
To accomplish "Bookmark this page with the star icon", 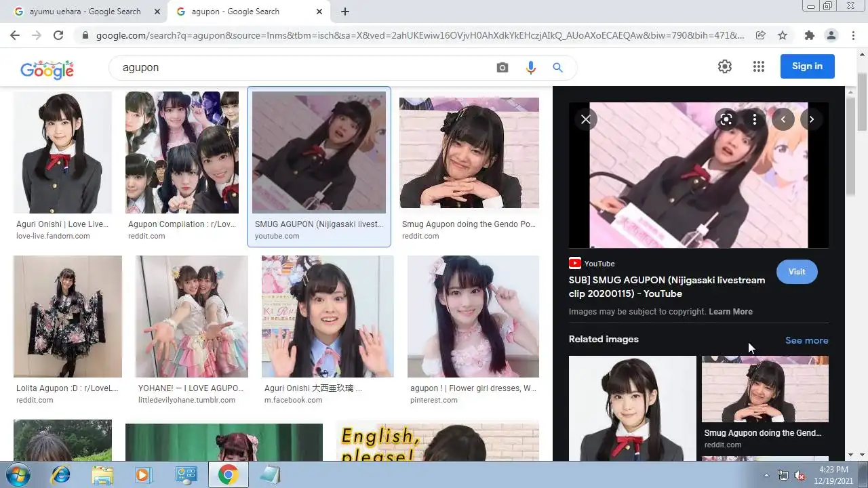I will [x=783, y=35].
